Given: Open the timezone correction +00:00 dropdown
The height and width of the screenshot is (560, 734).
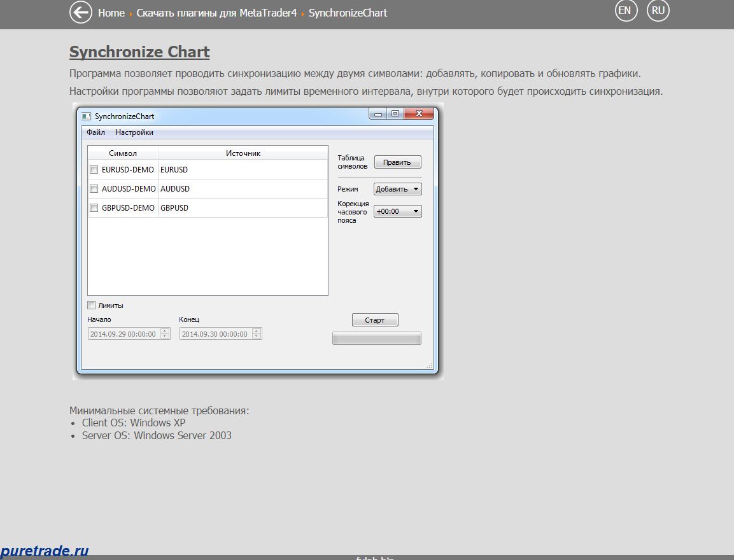Looking at the screenshot, I should 397,211.
